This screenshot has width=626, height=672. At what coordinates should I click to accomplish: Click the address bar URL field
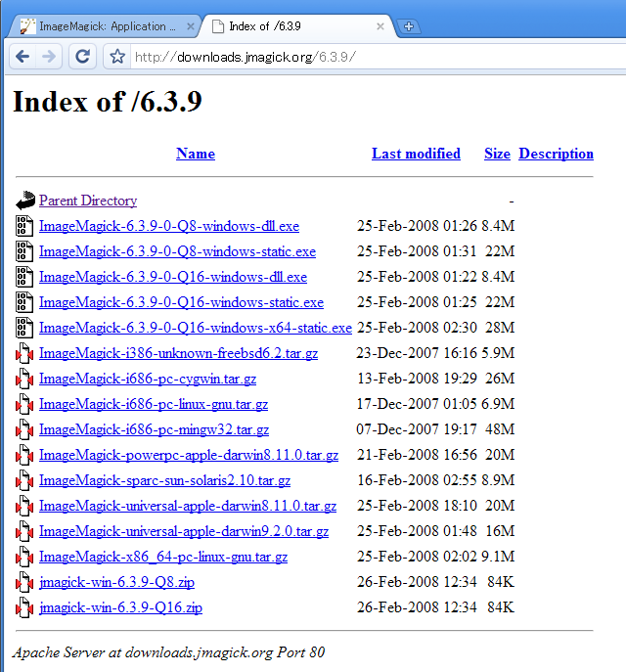pos(377,57)
